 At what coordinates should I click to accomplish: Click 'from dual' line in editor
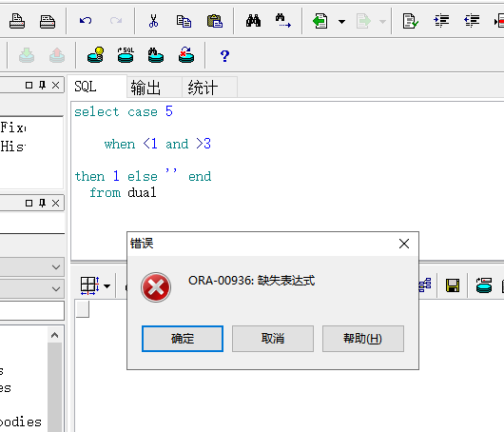(x=123, y=192)
